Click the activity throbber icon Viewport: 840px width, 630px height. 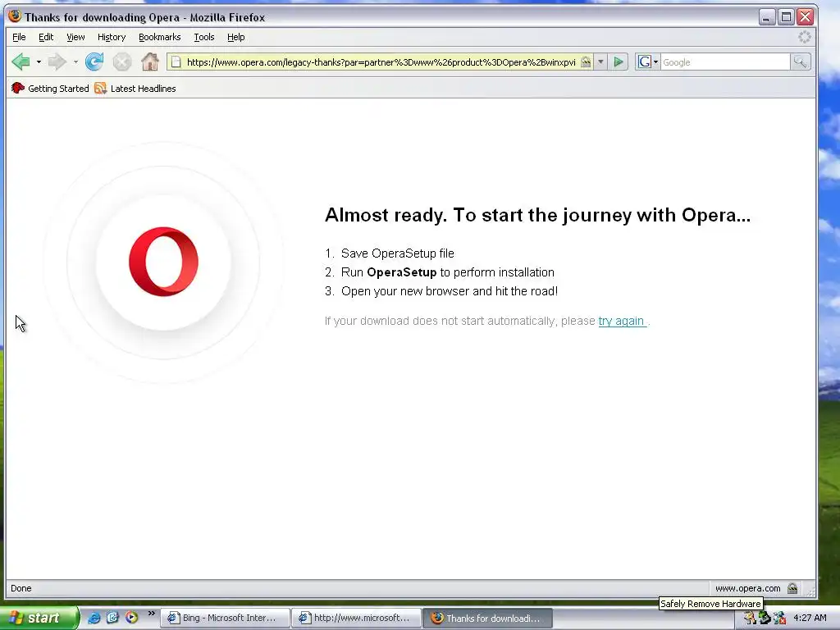(x=804, y=37)
